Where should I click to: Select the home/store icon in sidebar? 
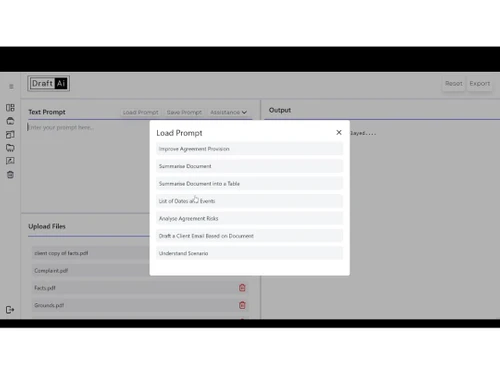[x=10, y=121]
